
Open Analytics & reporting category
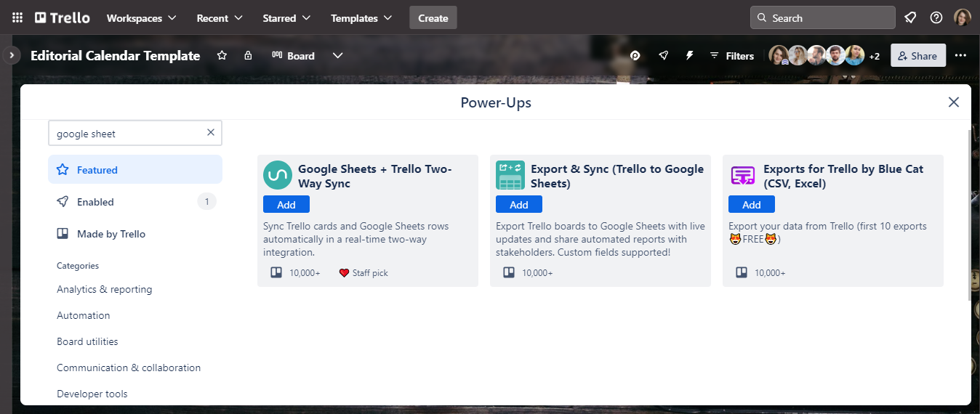point(105,289)
